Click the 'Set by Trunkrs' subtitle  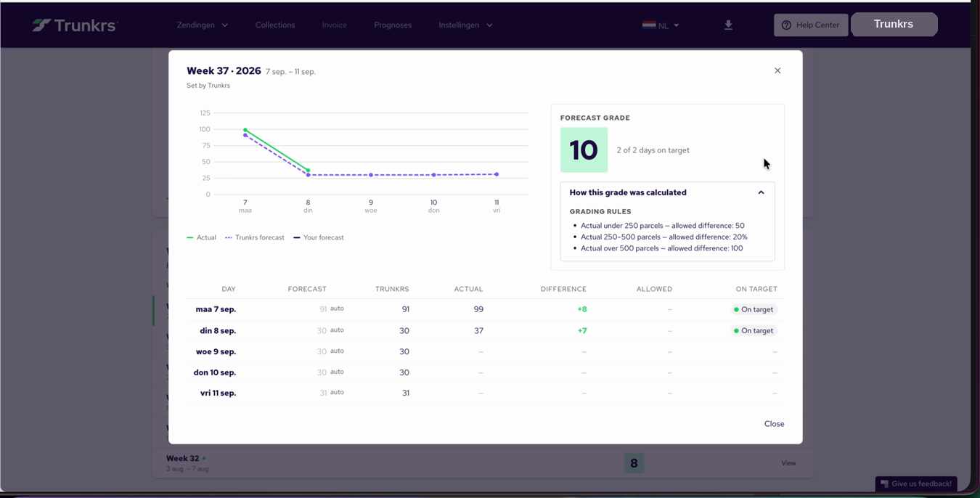pos(208,86)
